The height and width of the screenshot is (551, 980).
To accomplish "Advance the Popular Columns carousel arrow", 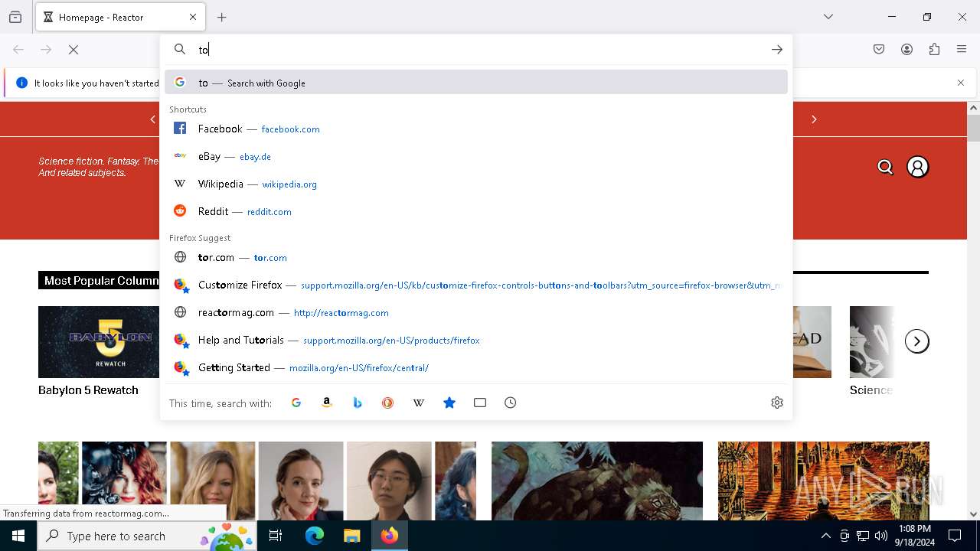I will 917,341.
